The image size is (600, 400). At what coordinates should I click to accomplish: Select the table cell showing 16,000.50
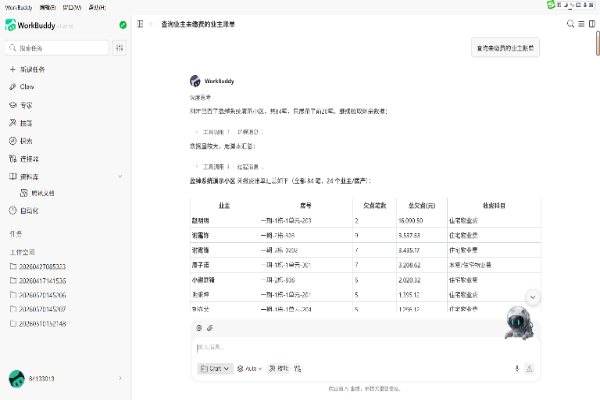coord(422,220)
